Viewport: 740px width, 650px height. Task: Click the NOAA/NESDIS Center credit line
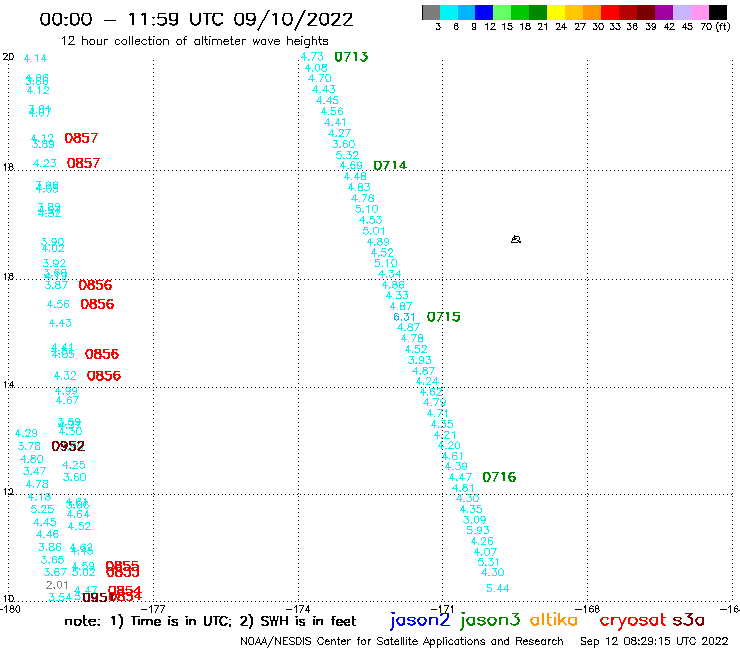(402, 642)
